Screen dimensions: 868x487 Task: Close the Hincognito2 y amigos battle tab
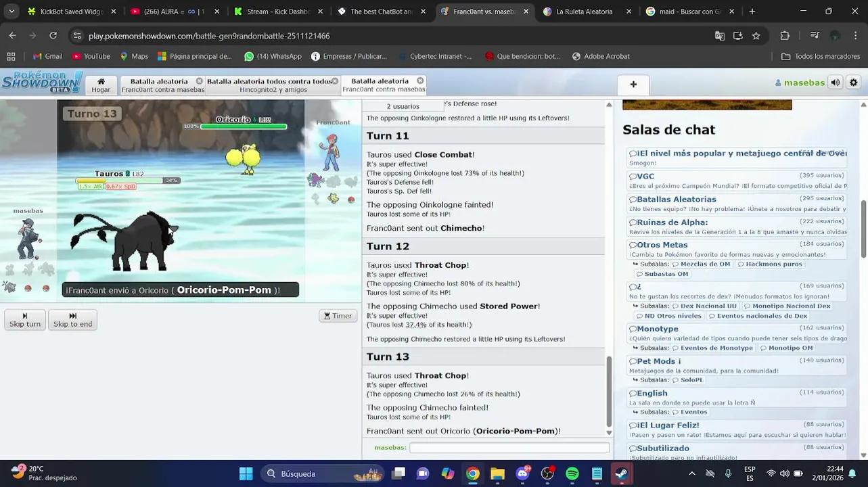pyautogui.click(x=334, y=81)
